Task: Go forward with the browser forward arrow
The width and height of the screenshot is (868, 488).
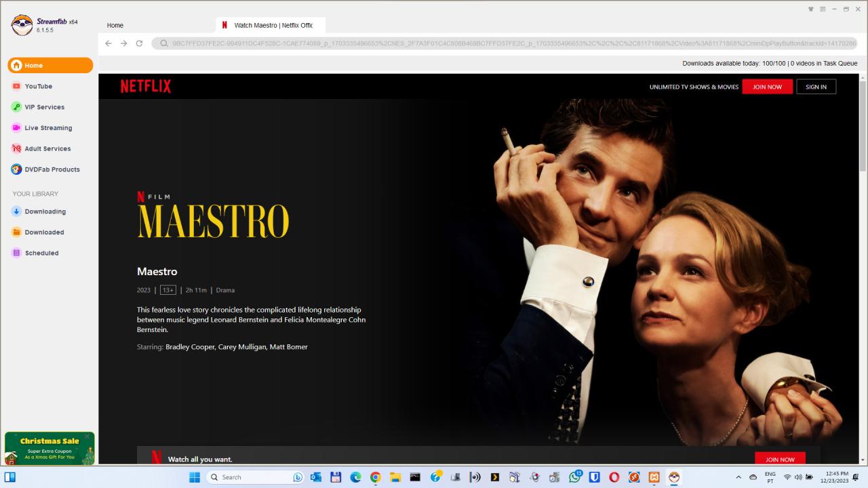Action: coord(124,43)
